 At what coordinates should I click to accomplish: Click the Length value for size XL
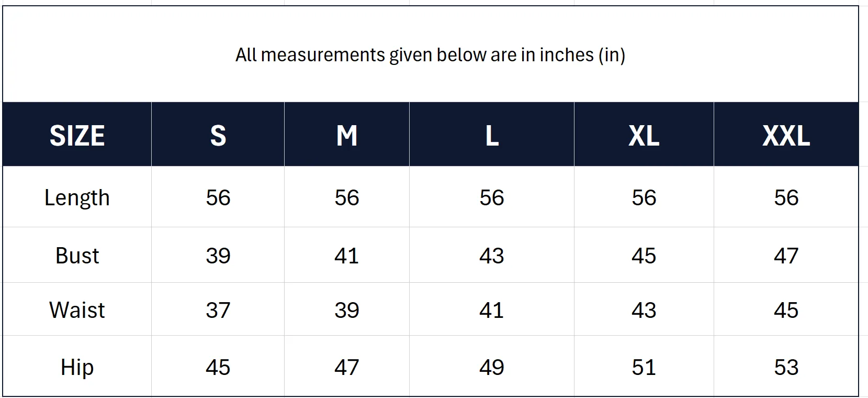tap(644, 198)
